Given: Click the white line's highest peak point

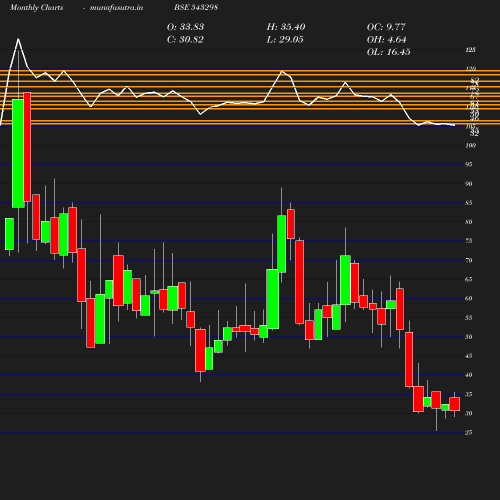Looking at the screenshot, I should point(18,39).
